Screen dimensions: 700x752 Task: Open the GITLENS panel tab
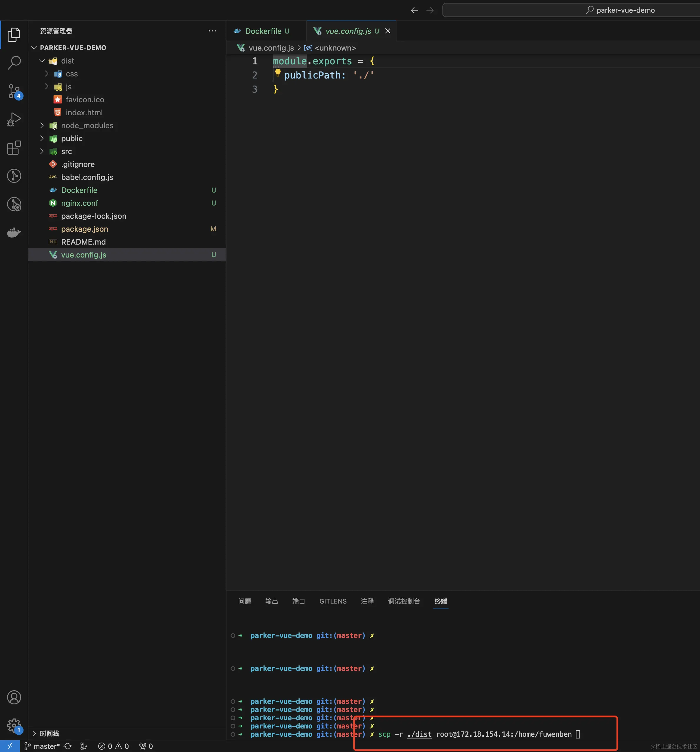[x=333, y=601]
